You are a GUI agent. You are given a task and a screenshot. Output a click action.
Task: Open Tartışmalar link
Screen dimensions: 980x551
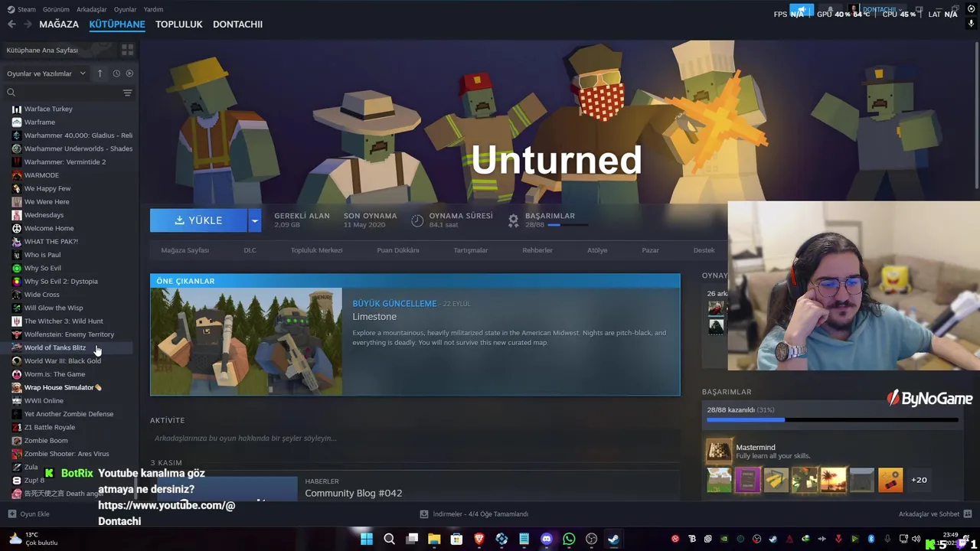click(x=470, y=250)
